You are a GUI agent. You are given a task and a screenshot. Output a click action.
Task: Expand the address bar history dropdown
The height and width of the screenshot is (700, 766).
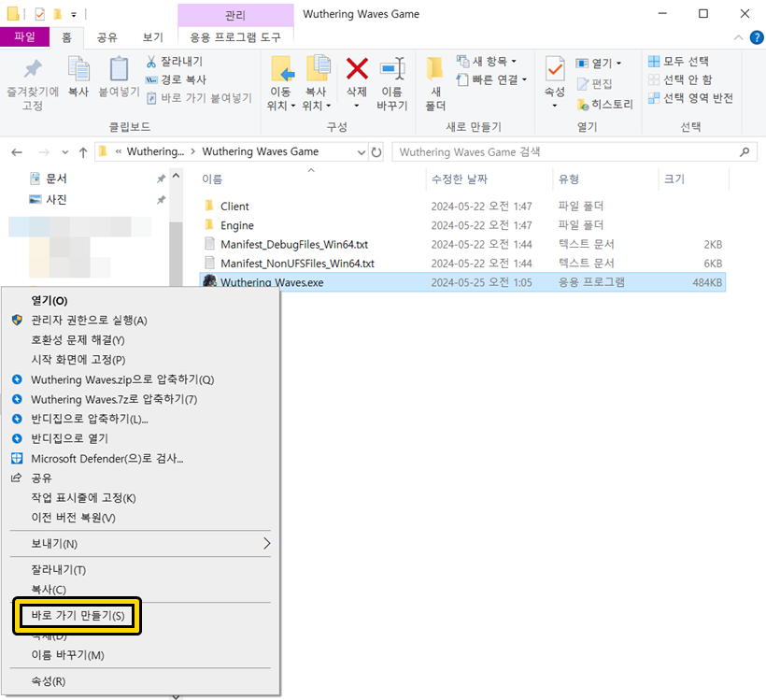[362, 152]
